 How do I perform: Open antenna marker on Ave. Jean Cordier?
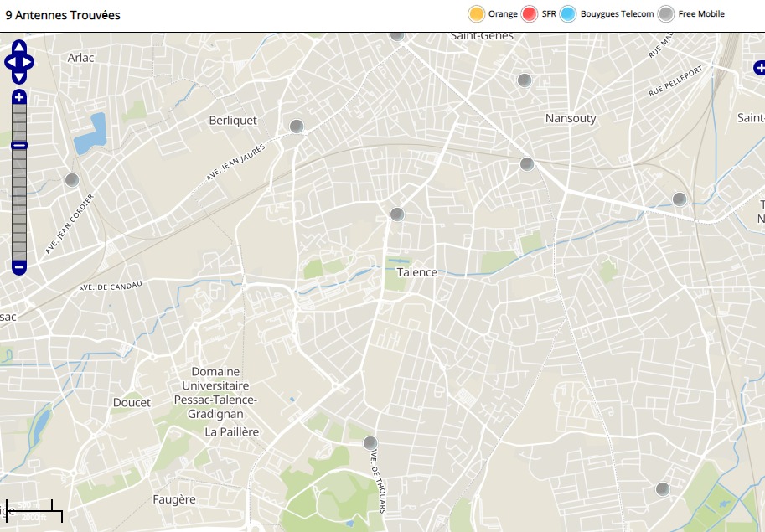72,180
